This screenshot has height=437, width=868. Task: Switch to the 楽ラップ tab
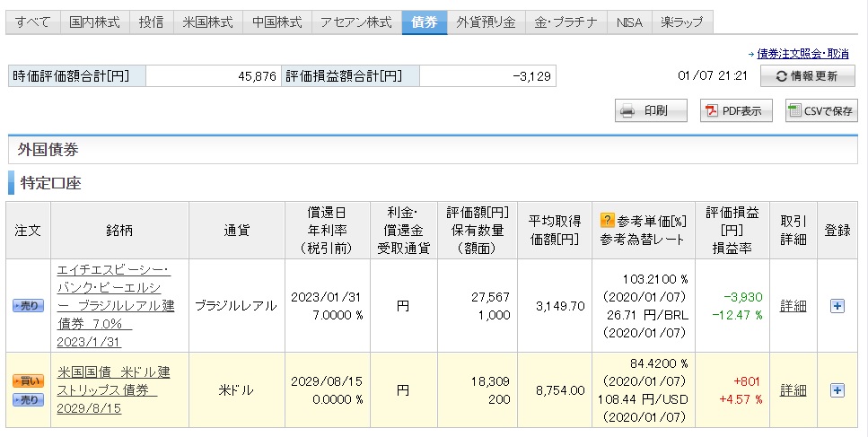[682, 22]
